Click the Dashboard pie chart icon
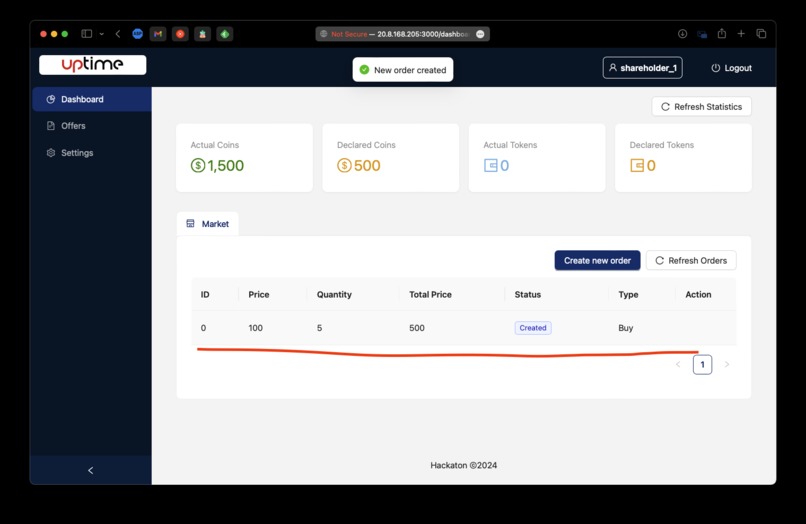 (50, 99)
